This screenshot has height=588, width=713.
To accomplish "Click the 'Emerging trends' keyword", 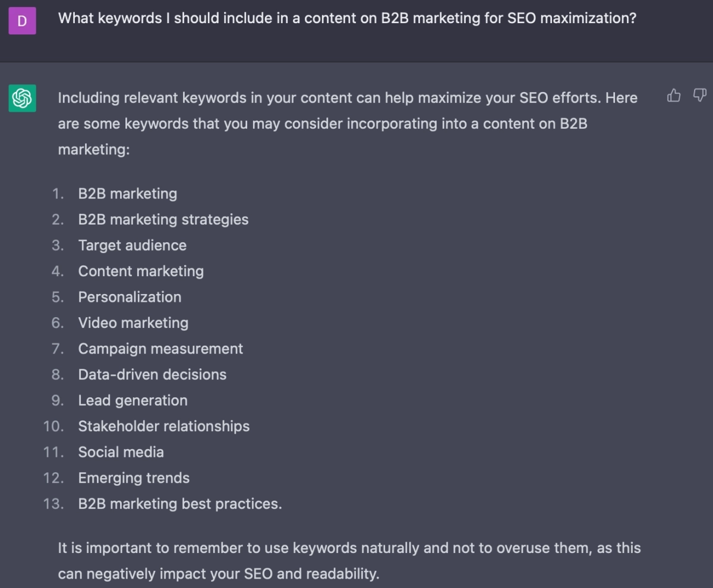I will (134, 478).
